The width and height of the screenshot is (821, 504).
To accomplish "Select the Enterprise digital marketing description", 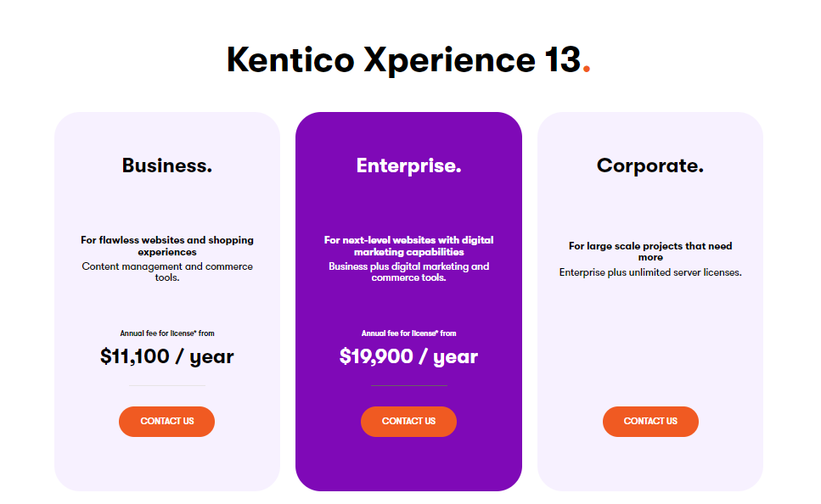I will 408,255.
